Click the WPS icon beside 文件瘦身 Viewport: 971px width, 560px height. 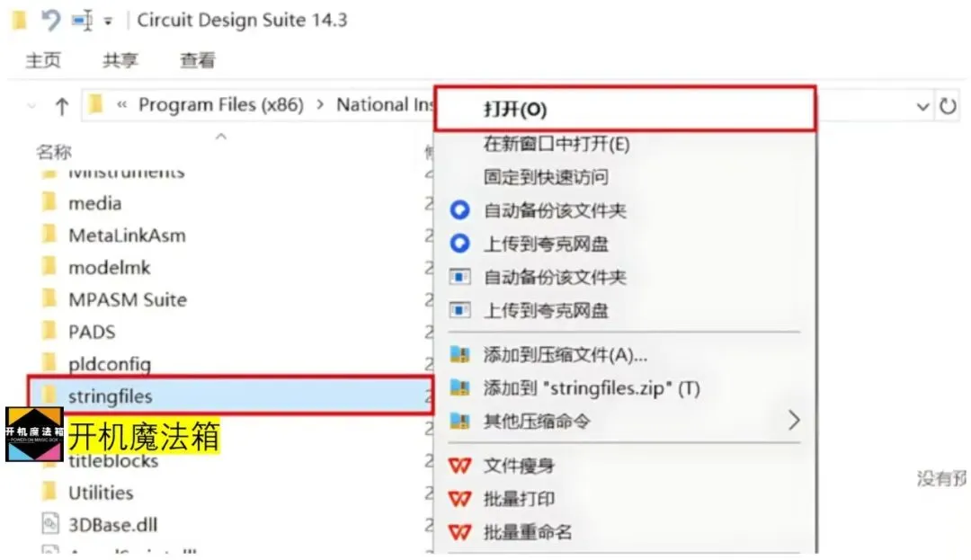coord(459,466)
